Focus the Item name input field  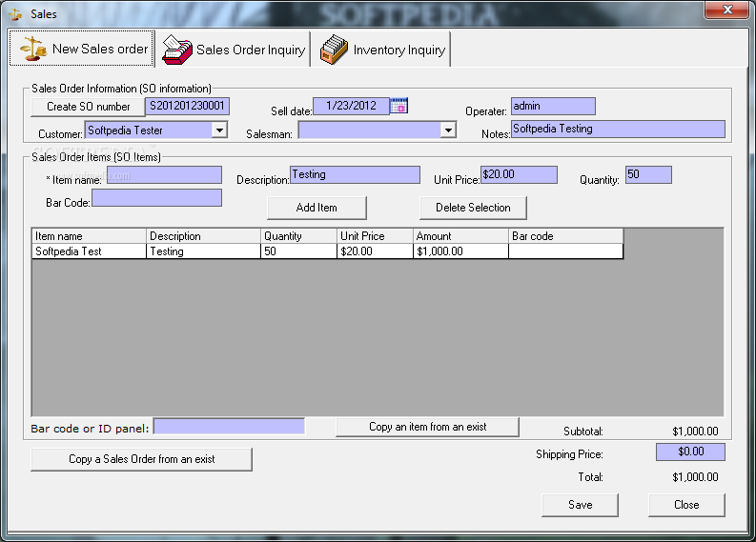coord(164,175)
